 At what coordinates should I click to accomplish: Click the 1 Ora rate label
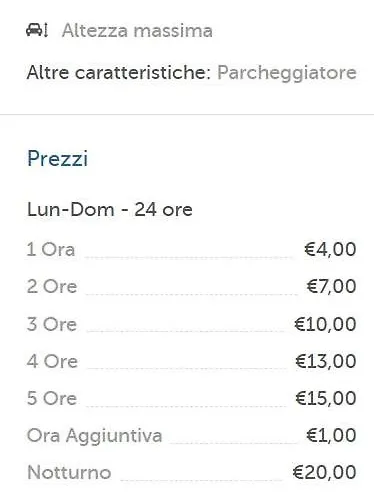coord(51,249)
